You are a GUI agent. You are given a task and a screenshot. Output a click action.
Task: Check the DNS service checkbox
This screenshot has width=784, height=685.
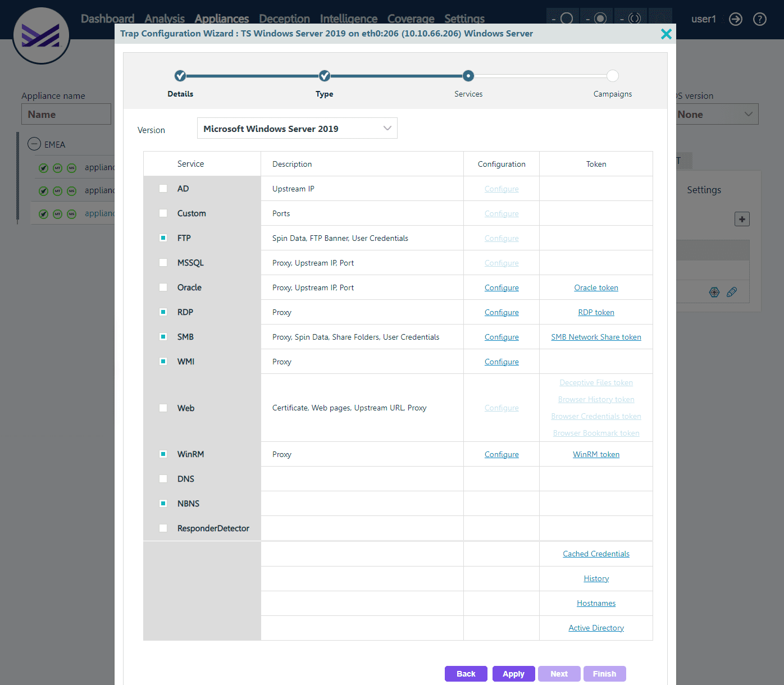(x=163, y=479)
